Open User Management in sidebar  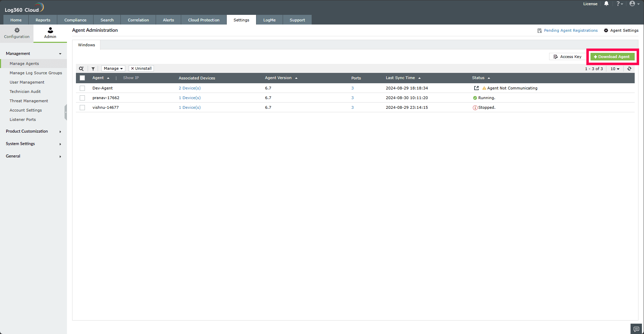click(27, 82)
